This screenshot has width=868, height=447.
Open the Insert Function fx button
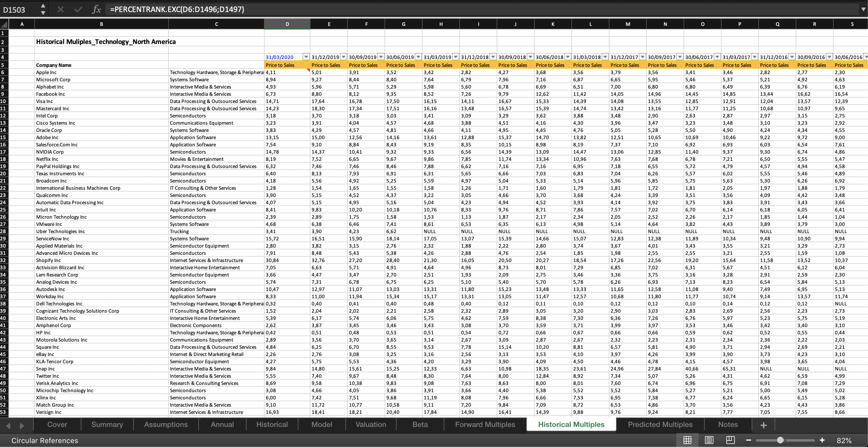(96, 9)
